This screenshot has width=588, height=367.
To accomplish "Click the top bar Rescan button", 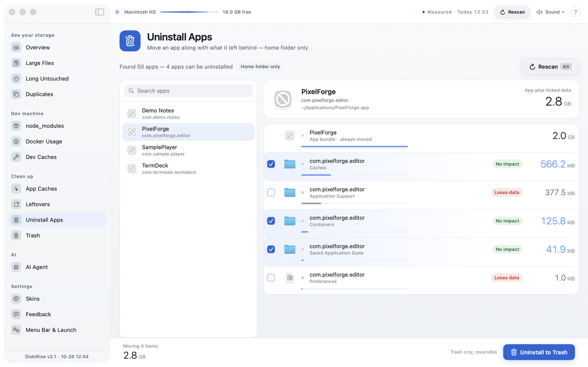I will 512,12.
